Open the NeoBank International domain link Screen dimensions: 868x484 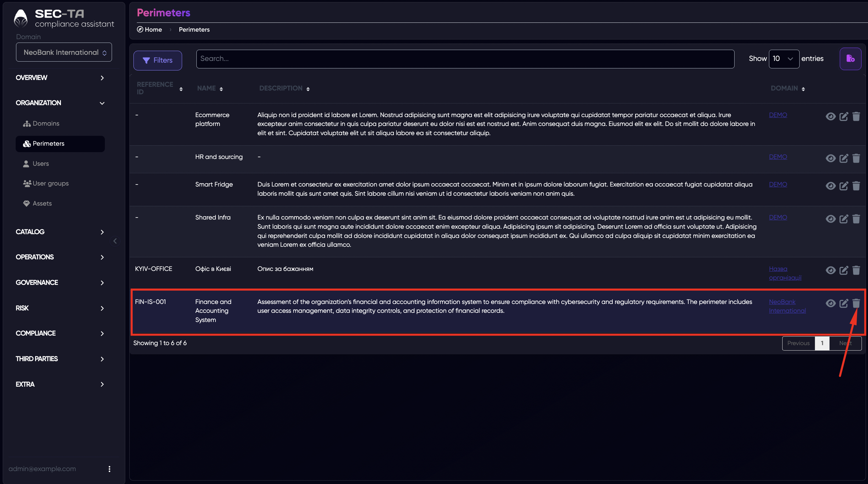tap(787, 306)
